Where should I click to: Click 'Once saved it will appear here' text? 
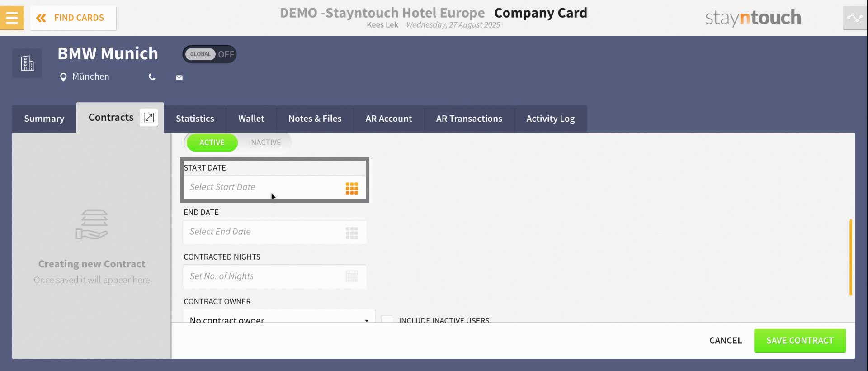coord(92,280)
